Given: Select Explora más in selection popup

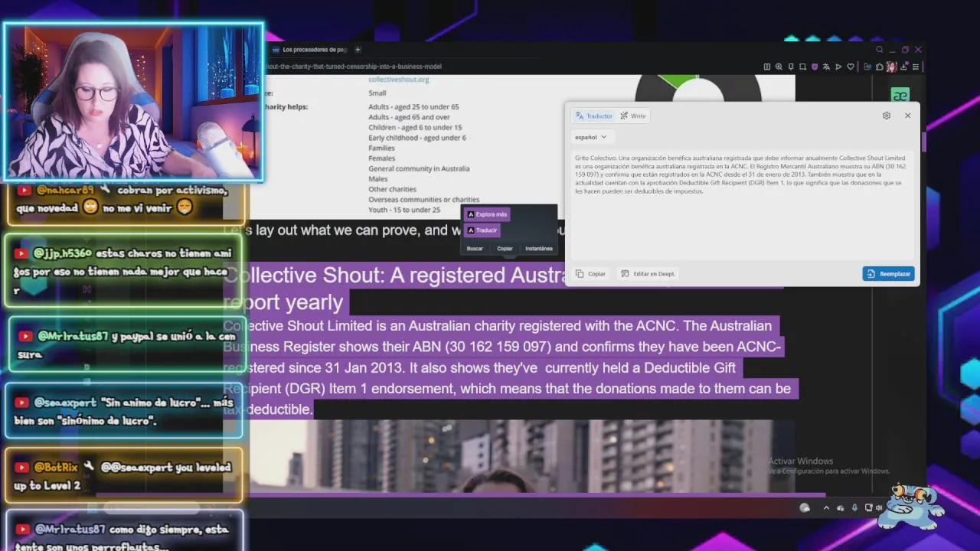Looking at the screenshot, I should click(486, 214).
